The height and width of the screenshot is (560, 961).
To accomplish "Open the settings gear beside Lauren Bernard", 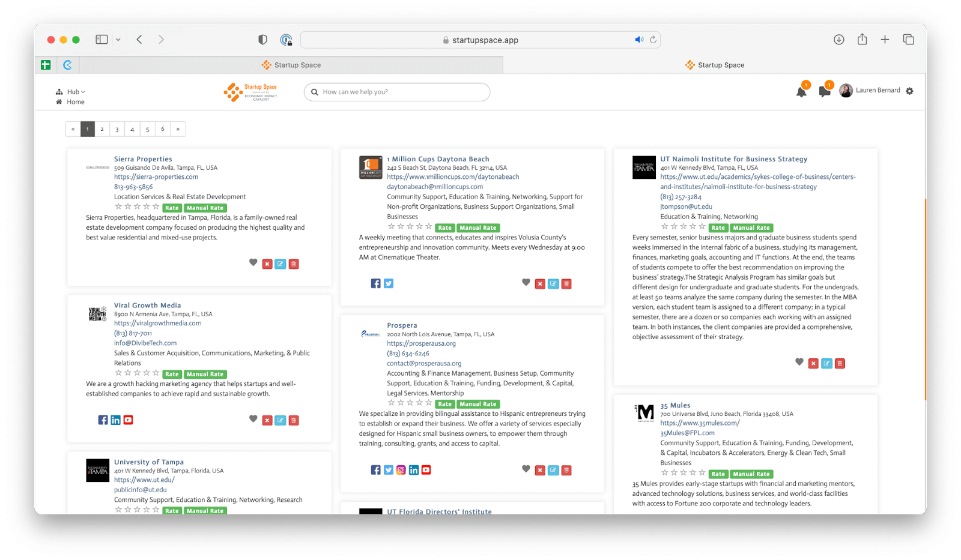I will pos(909,91).
